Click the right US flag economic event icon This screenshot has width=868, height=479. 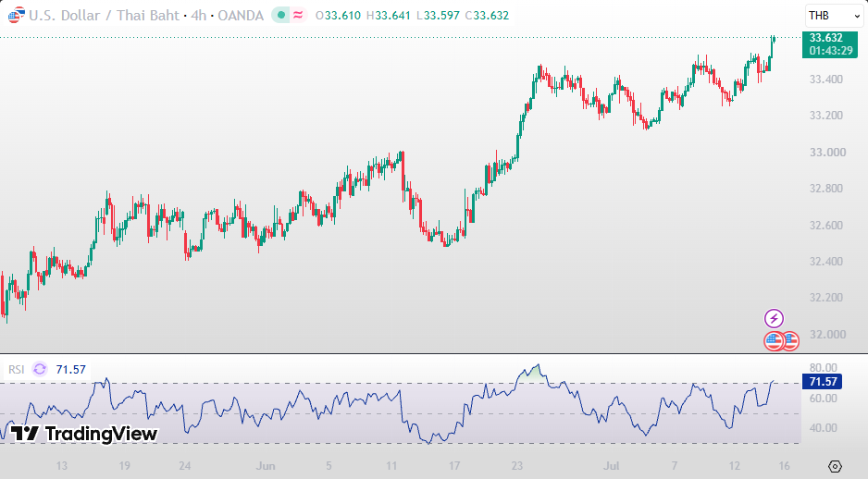coord(791,340)
